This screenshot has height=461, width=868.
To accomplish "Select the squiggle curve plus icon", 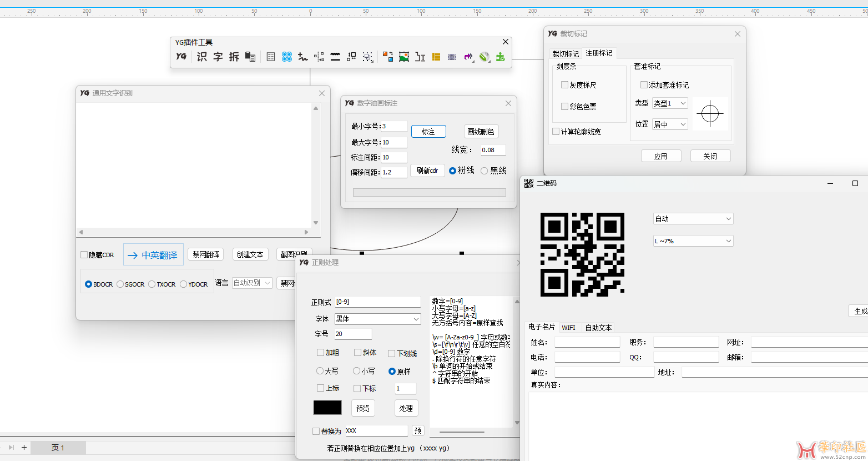I will point(303,57).
